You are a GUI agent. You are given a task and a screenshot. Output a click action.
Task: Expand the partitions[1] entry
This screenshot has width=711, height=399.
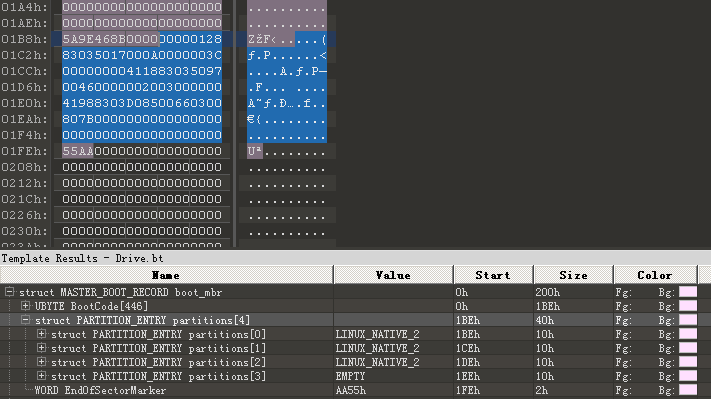(x=42, y=348)
